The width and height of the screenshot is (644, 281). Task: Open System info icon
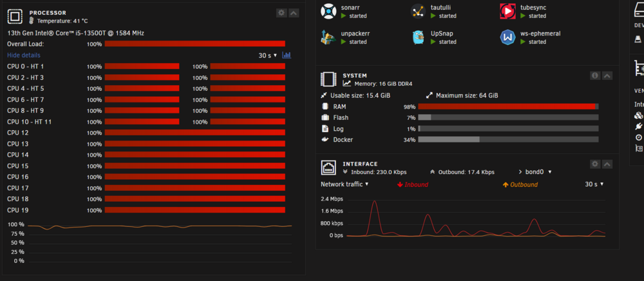595,75
